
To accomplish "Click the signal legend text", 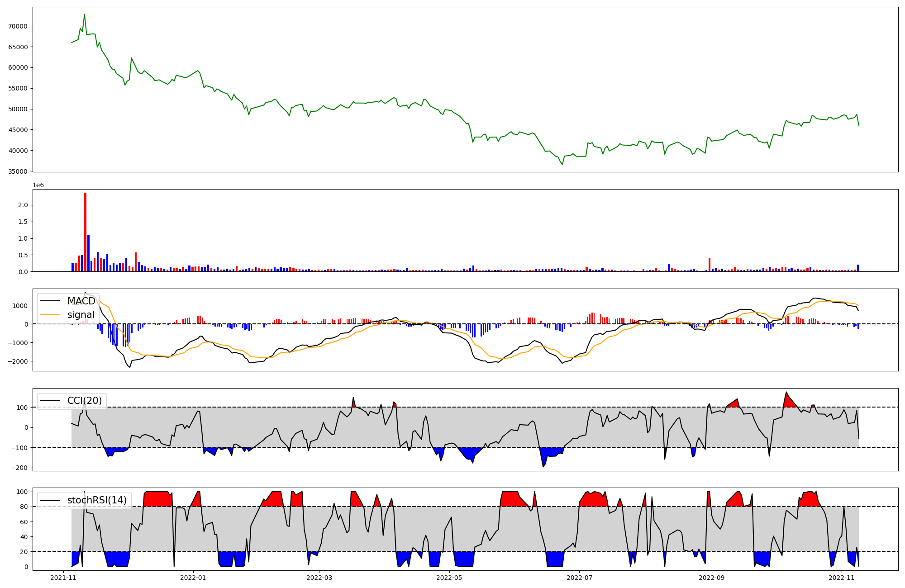I will (x=81, y=315).
